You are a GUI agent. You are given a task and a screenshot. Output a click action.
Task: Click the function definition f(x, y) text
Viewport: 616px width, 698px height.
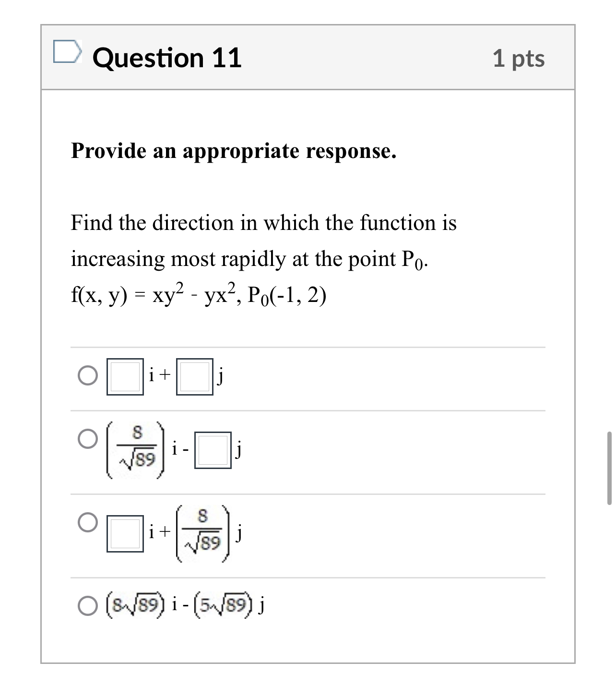(x=154, y=294)
